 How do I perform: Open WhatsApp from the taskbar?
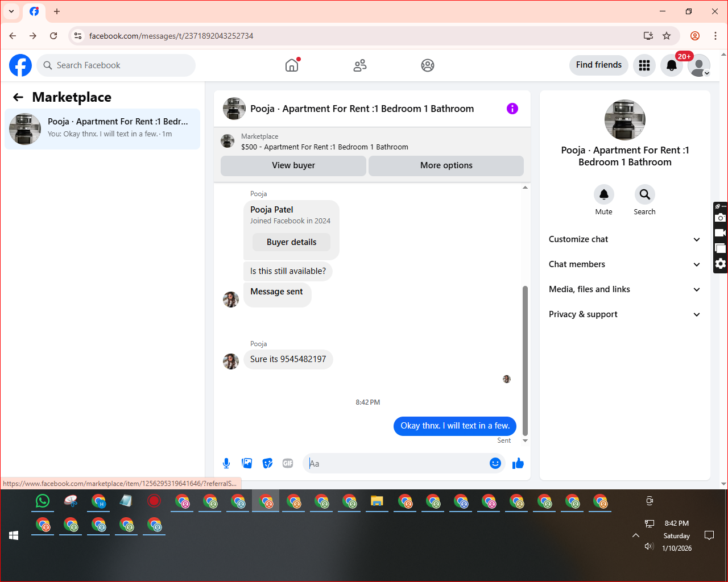click(43, 501)
